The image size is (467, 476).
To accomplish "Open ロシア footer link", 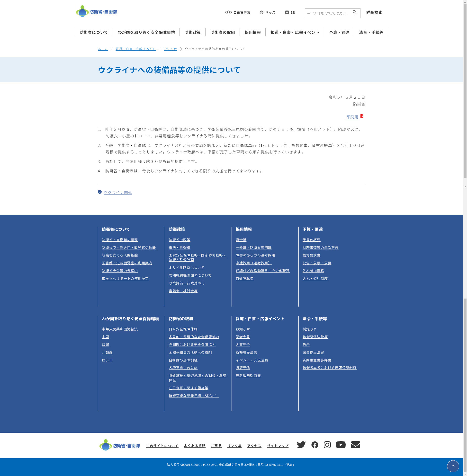I will (107, 360).
